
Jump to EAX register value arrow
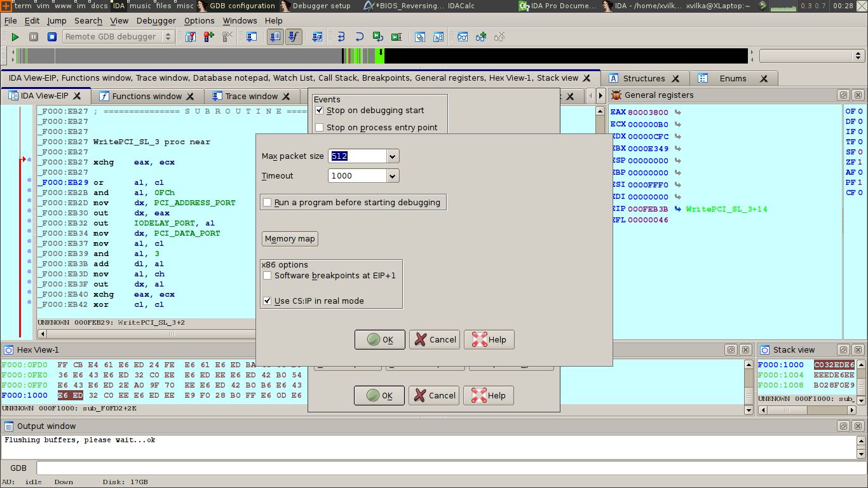coord(677,112)
